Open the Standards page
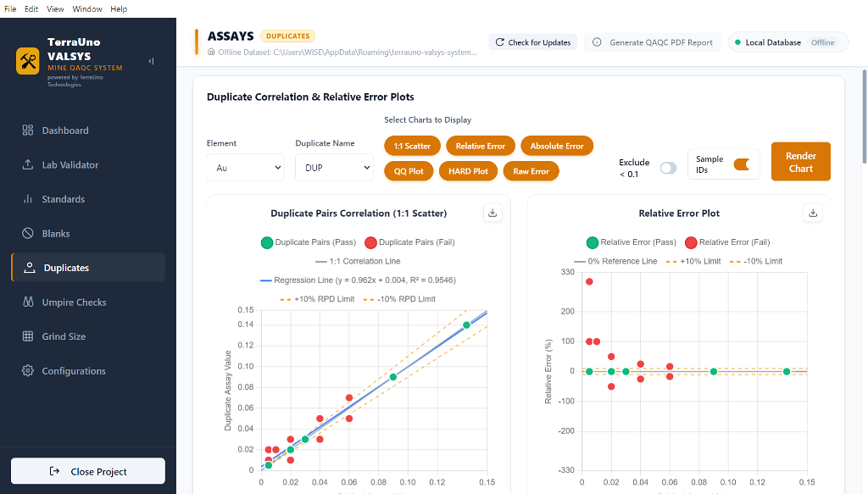 pos(88,198)
